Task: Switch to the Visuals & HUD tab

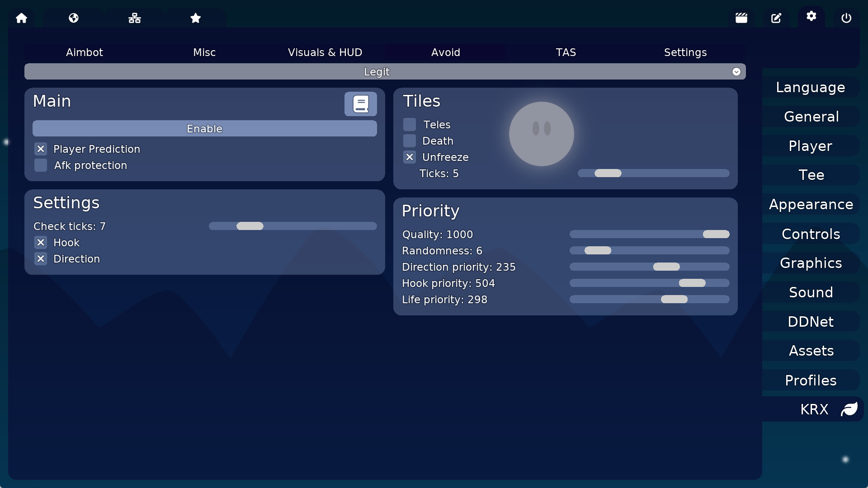Action: [x=325, y=52]
